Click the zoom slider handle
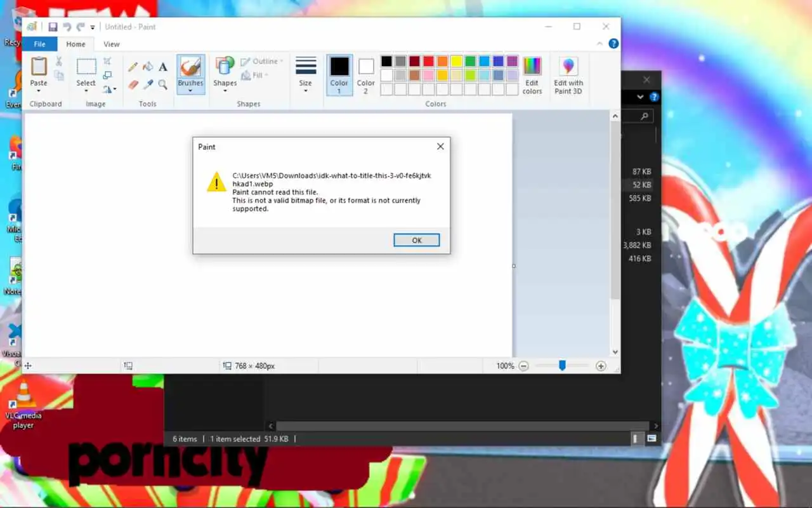This screenshot has height=508, width=812. pos(562,366)
